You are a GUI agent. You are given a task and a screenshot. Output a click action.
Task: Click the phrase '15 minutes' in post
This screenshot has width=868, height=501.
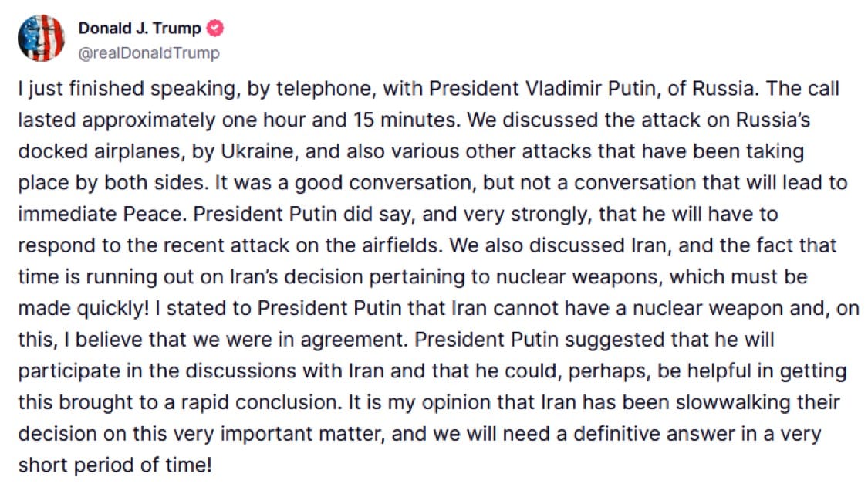pyautogui.click(x=407, y=120)
